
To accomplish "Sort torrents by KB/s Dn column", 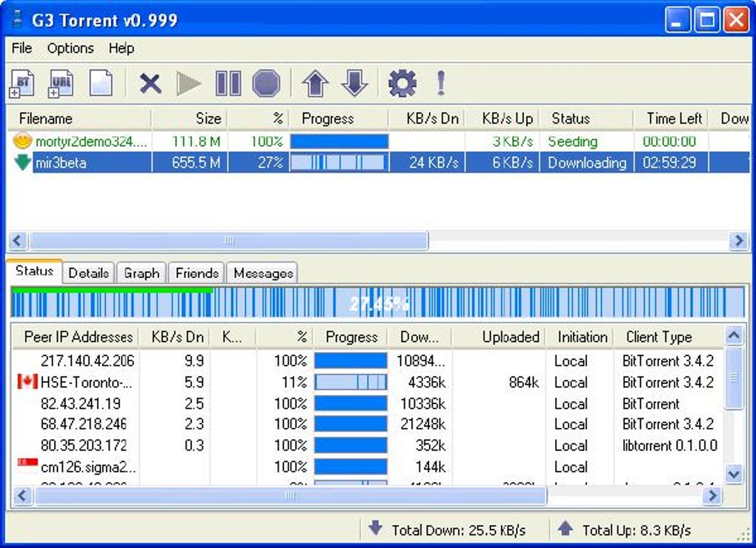I will coord(427,119).
